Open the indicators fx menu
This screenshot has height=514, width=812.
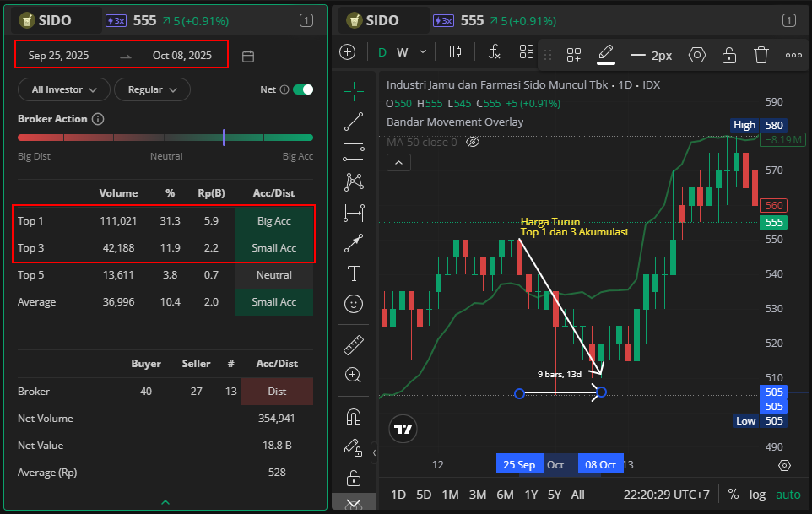coord(495,51)
